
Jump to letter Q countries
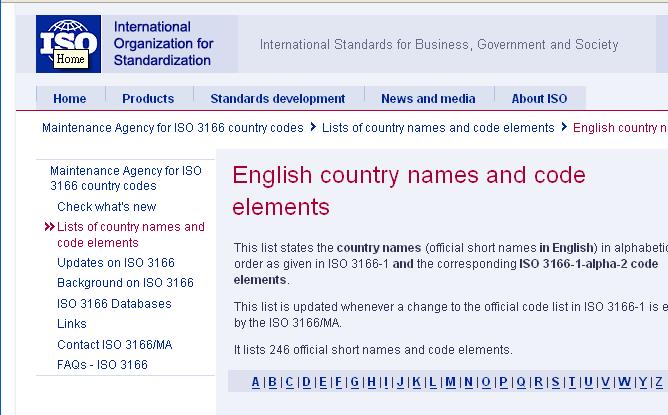pyautogui.click(x=521, y=382)
